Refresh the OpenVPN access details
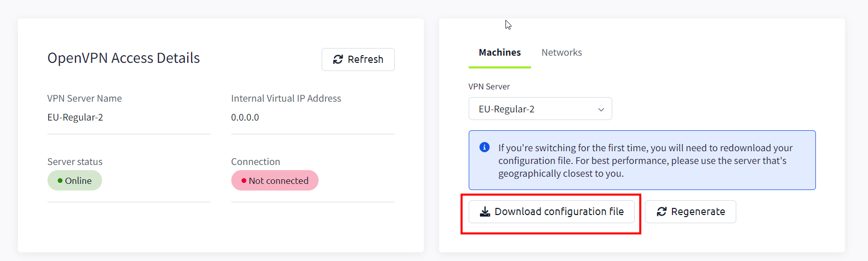The width and height of the screenshot is (868, 261). 358,60
